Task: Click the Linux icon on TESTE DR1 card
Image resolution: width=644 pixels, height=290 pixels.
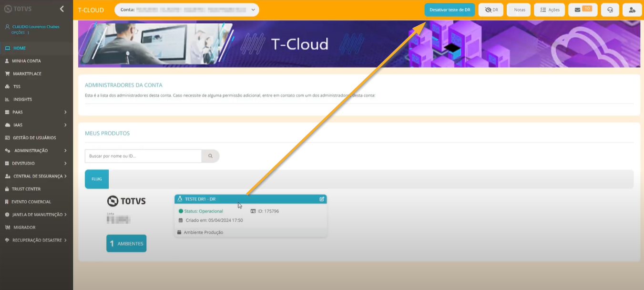Action: pyautogui.click(x=180, y=199)
